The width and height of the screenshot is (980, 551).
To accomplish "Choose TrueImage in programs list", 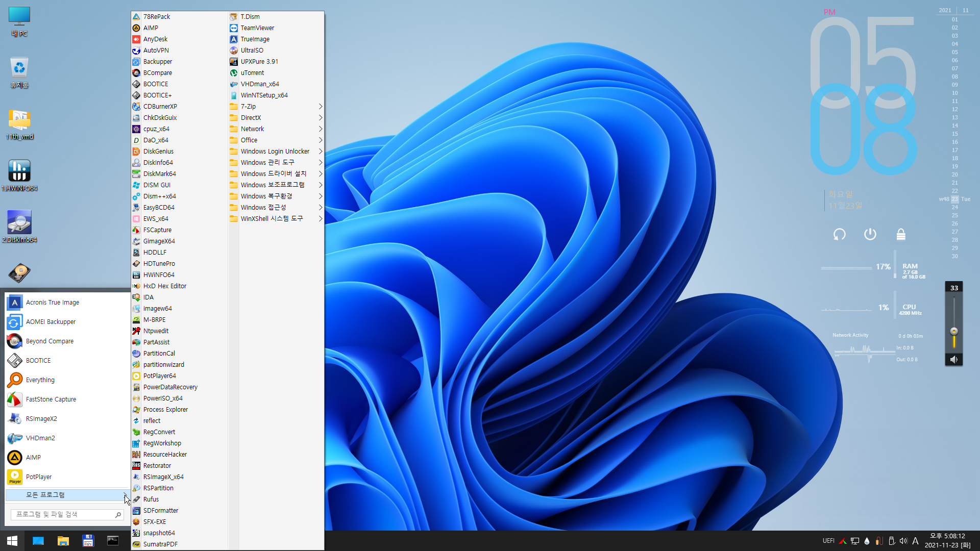I will 276,39.
